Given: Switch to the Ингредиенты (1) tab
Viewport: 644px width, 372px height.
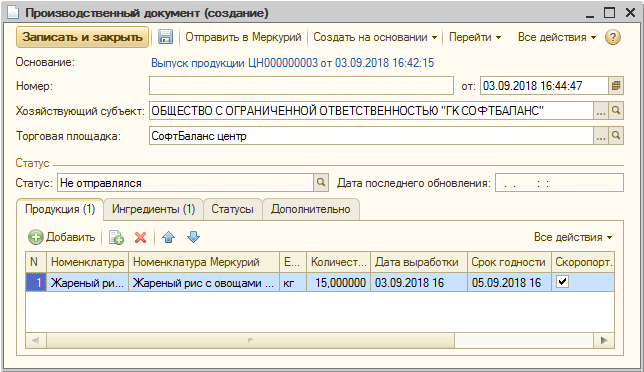Looking at the screenshot, I should 153,209.
